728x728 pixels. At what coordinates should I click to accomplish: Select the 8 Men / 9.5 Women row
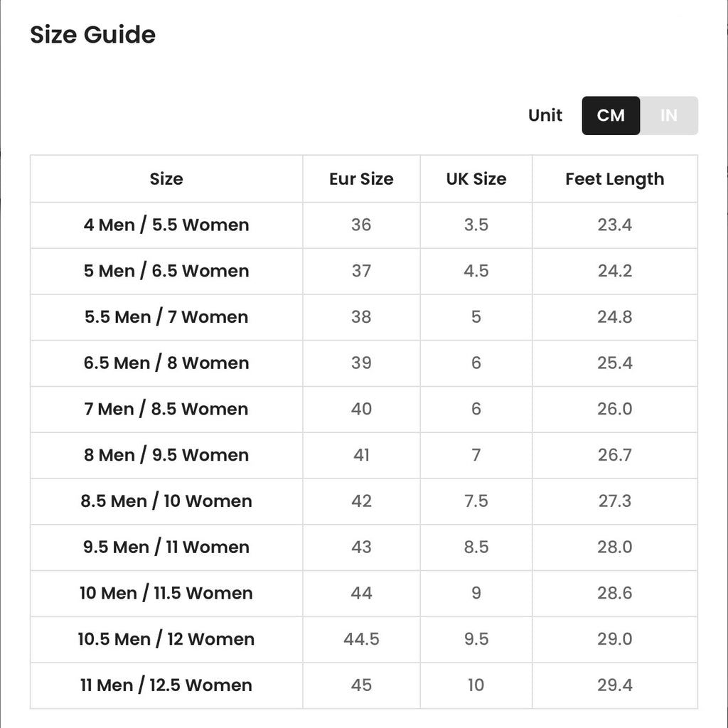click(x=364, y=455)
